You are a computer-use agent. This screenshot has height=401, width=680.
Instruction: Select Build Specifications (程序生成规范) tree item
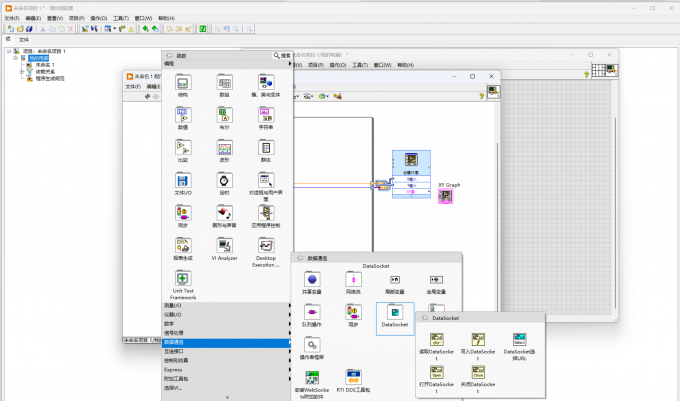point(50,78)
